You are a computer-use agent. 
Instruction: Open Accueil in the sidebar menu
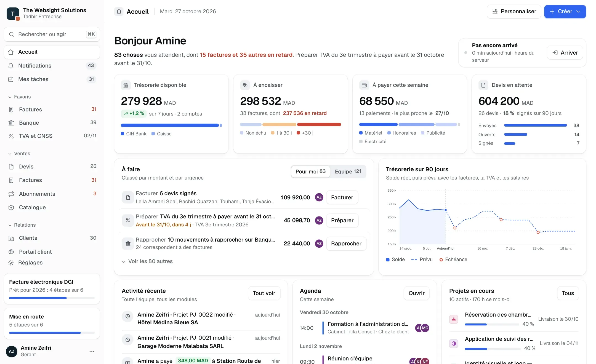click(52, 52)
